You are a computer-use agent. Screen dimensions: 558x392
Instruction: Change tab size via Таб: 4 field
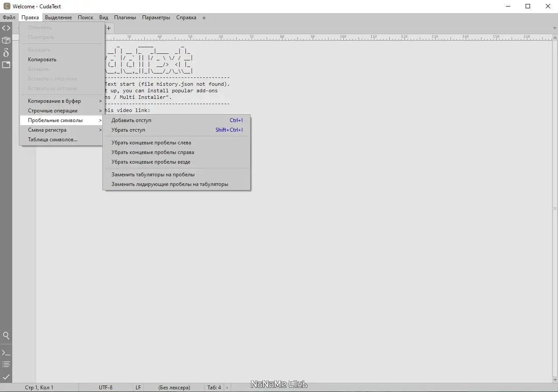[214, 388]
